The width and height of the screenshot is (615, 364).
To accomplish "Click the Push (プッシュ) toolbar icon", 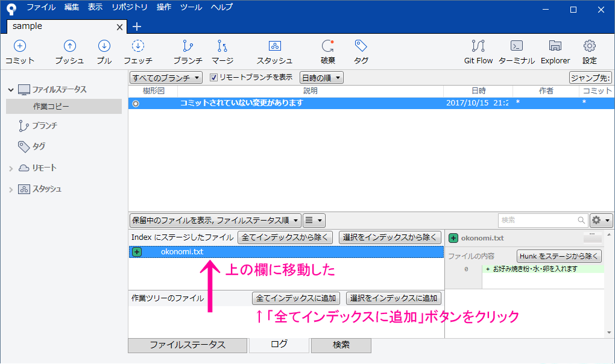I will click(x=69, y=46).
